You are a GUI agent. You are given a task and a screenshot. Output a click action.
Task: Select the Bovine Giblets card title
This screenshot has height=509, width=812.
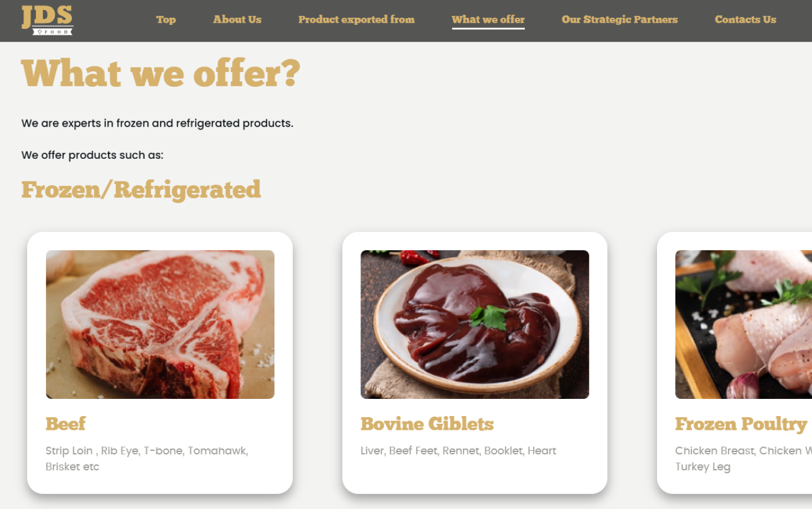pyautogui.click(x=427, y=424)
